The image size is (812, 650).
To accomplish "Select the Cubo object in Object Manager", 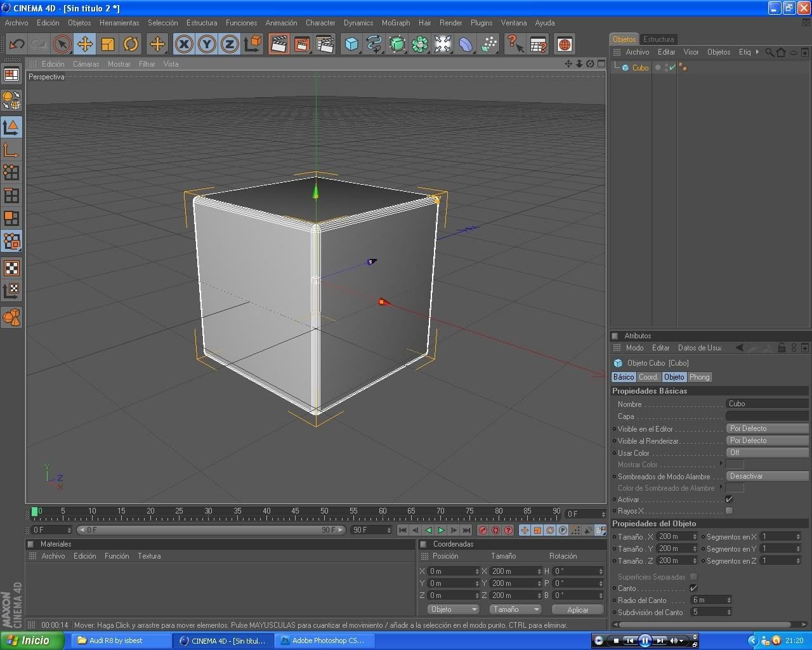I will click(x=640, y=67).
